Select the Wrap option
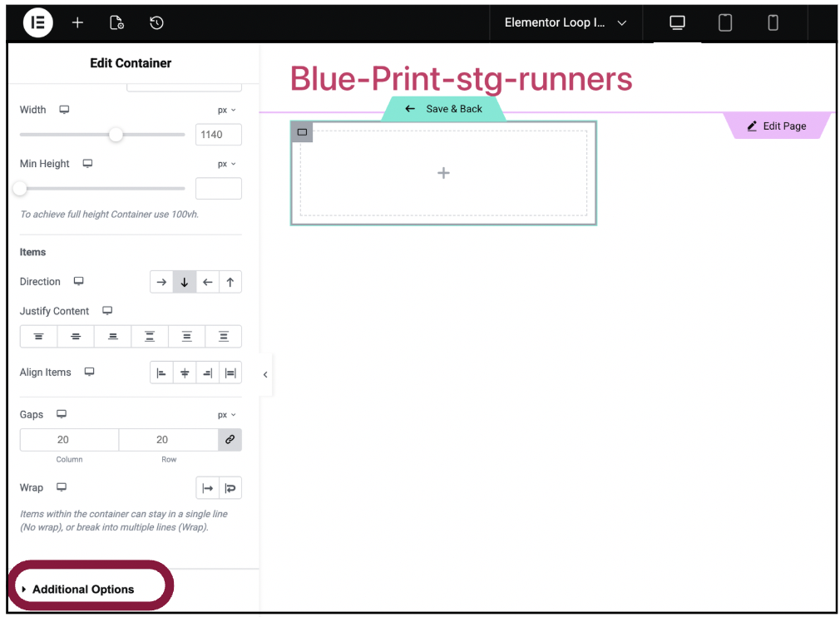 (x=230, y=488)
